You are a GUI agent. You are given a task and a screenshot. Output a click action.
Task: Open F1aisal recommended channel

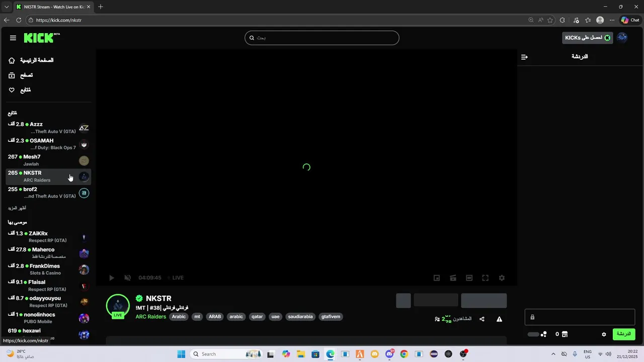(x=48, y=286)
